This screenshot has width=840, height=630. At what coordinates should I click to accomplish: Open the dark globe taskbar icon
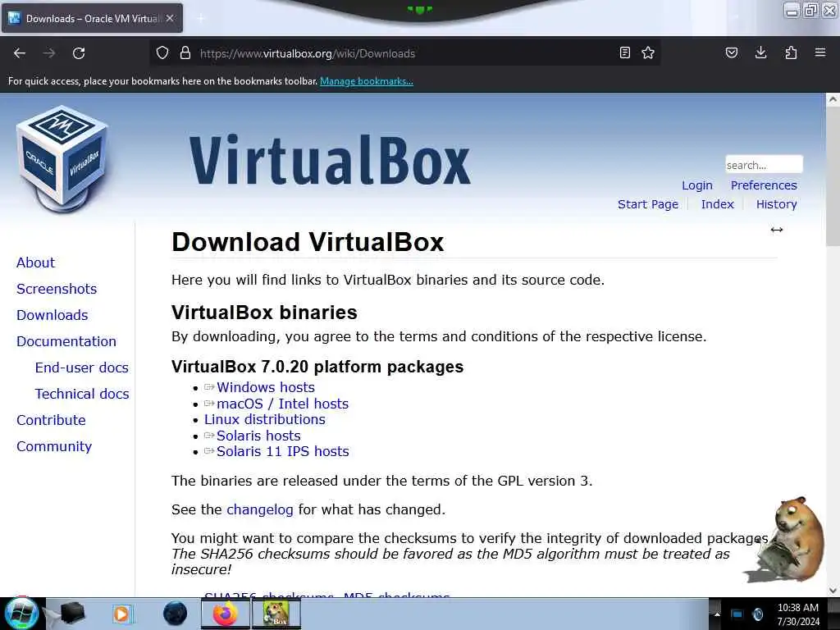click(x=176, y=614)
